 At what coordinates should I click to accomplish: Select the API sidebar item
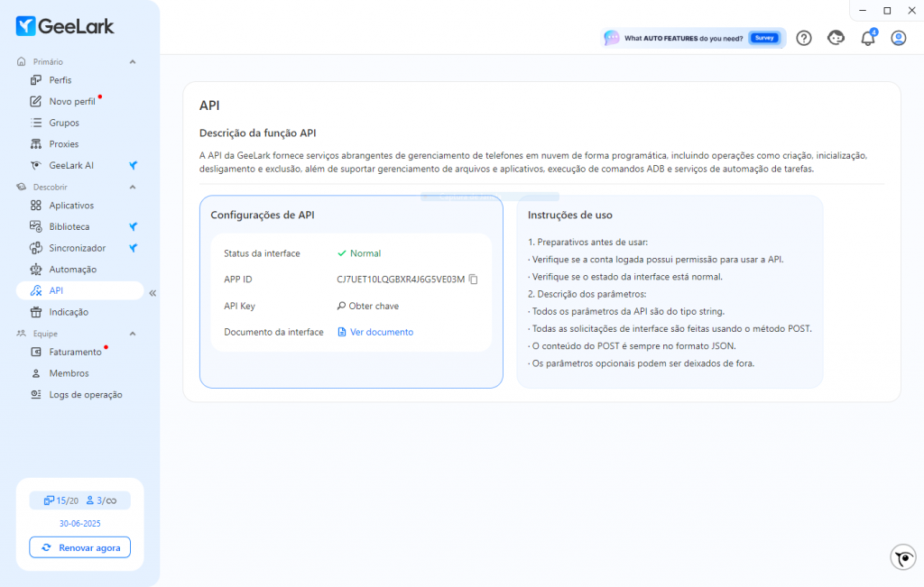(x=79, y=290)
